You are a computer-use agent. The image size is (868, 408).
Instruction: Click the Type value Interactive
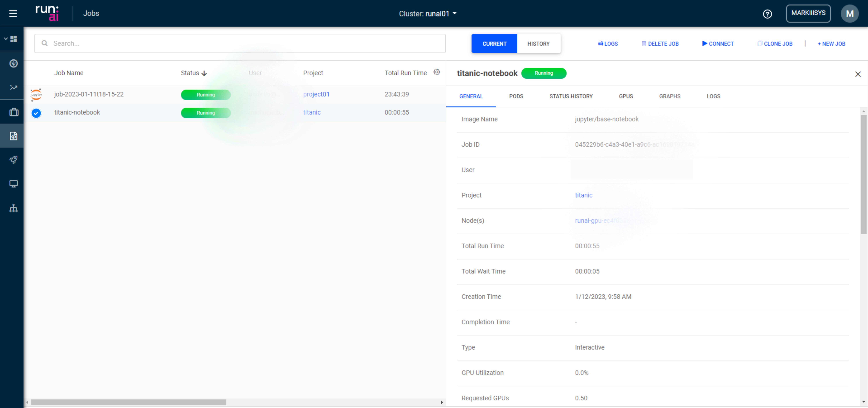pyautogui.click(x=589, y=347)
